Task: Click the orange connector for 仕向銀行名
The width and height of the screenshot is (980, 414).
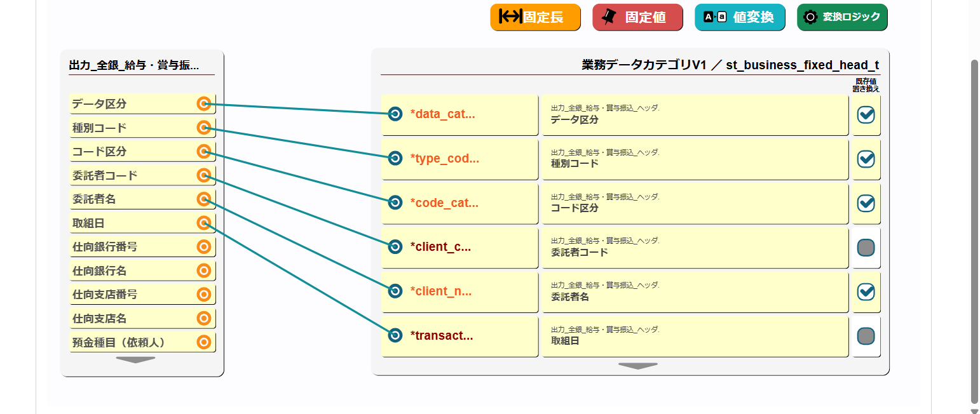Action: pyautogui.click(x=203, y=270)
